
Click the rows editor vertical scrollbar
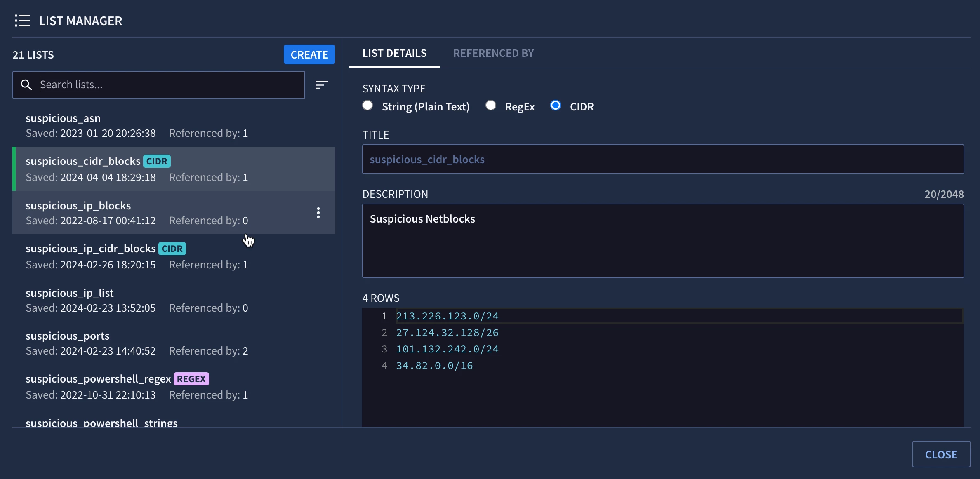pos(960,367)
